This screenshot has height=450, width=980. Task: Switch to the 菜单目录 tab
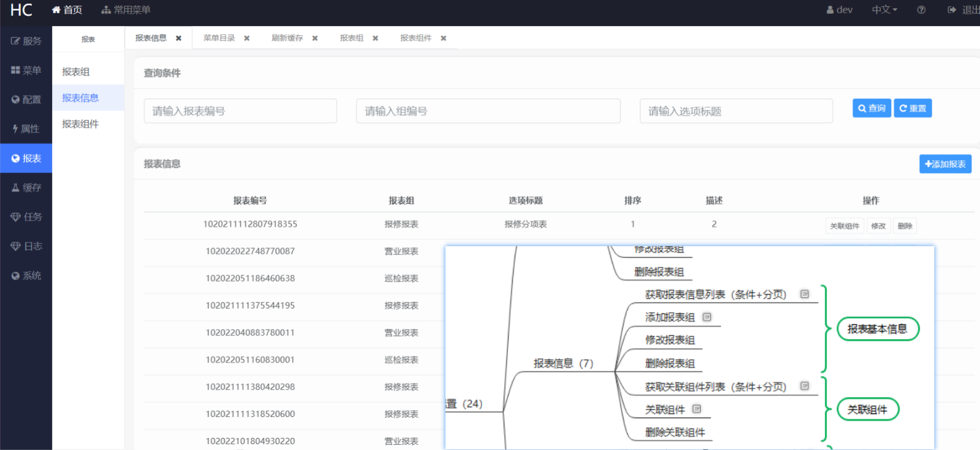[219, 38]
